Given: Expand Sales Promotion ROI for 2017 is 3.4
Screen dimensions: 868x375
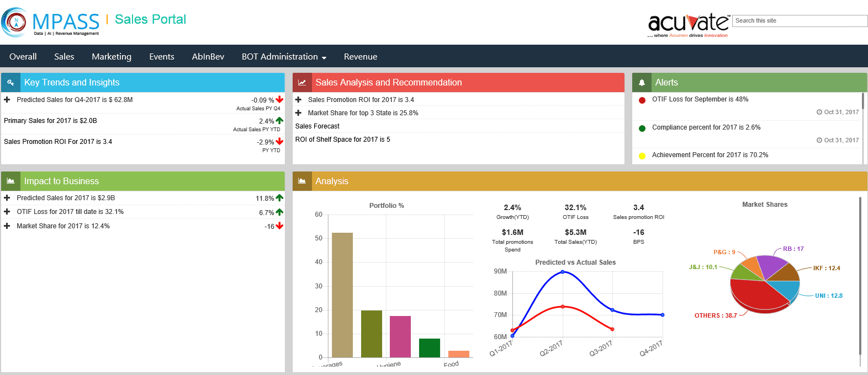Looking at the screenshot, I should (299, 100).
